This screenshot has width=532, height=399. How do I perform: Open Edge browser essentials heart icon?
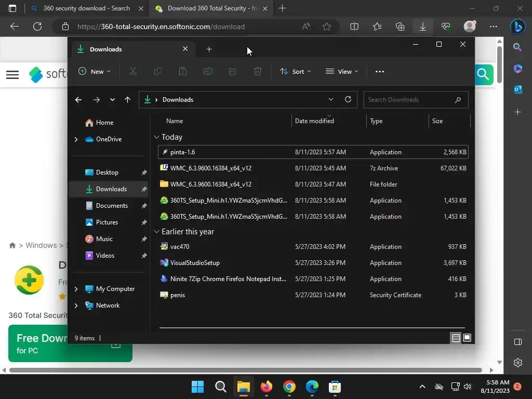[x=446, y=26]
